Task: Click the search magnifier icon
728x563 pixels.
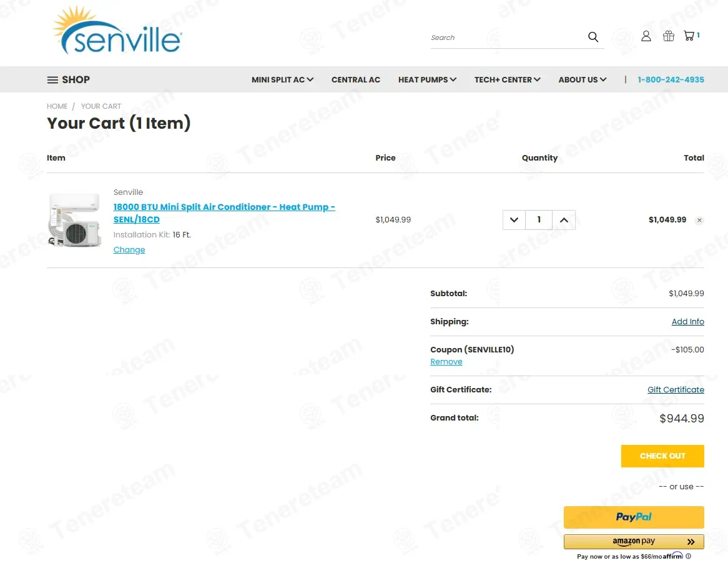Action: click(x=593, y=37)
